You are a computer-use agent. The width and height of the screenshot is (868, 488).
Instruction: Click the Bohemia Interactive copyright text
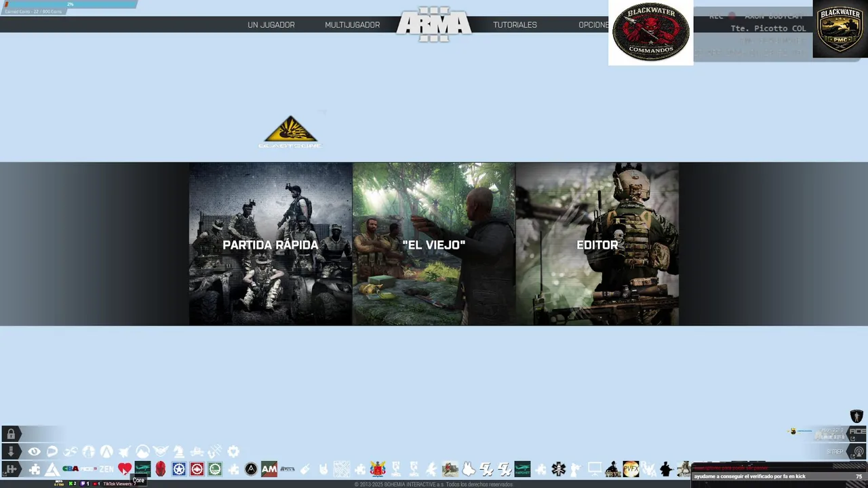(434, 485)
